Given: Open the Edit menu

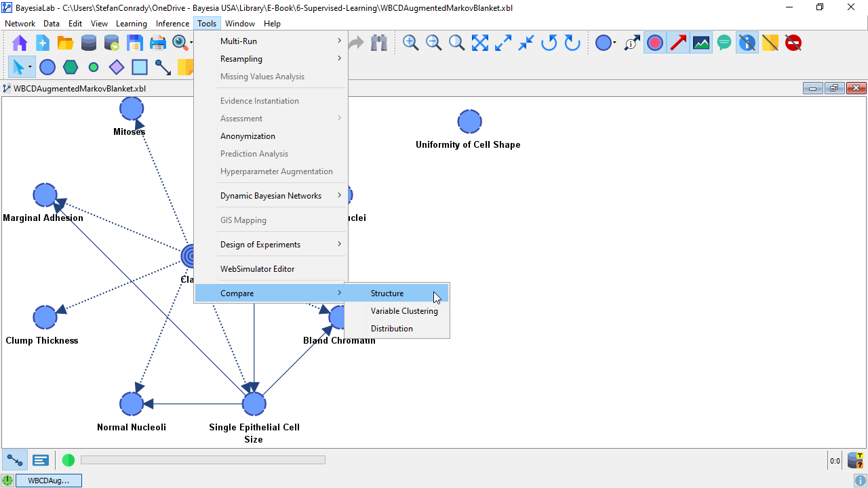Looking at the screenshot, I should [75, 24].
